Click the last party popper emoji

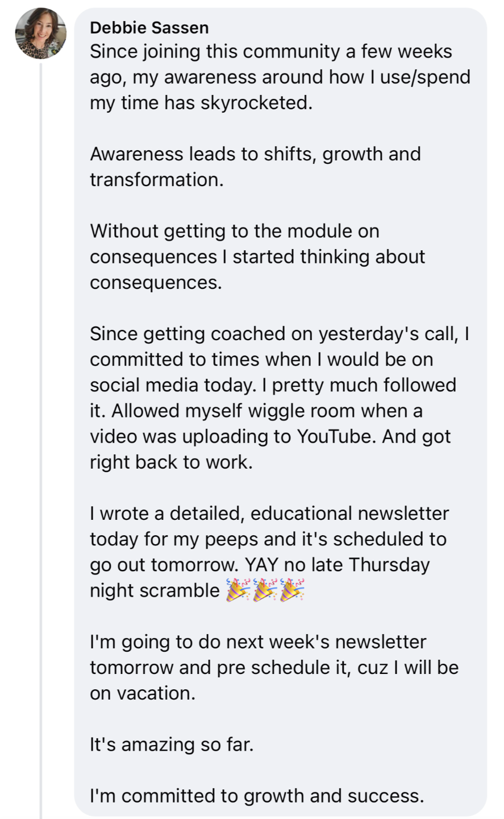coord(291,590)
